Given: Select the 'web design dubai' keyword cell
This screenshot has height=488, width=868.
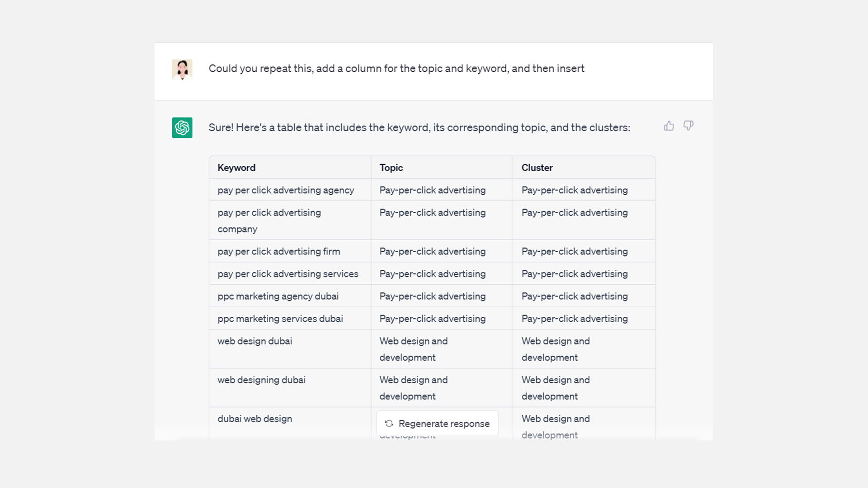Looking at the screenshot, I should tap(255, 341).
